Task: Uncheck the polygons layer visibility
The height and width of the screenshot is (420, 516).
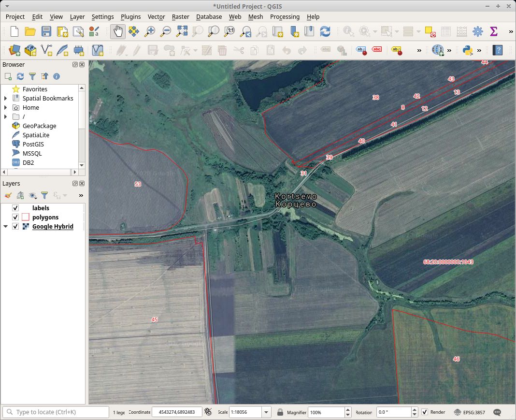Action: [15, 217]
